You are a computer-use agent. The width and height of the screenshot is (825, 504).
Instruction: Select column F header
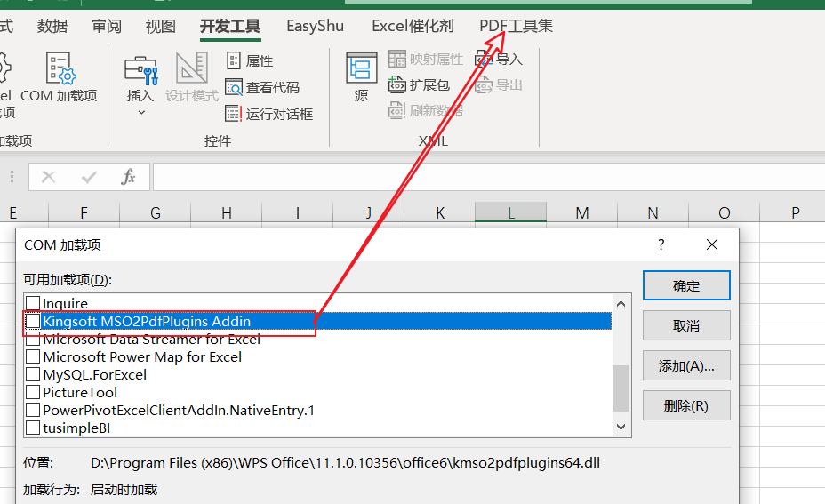click(x=84, y=213)
